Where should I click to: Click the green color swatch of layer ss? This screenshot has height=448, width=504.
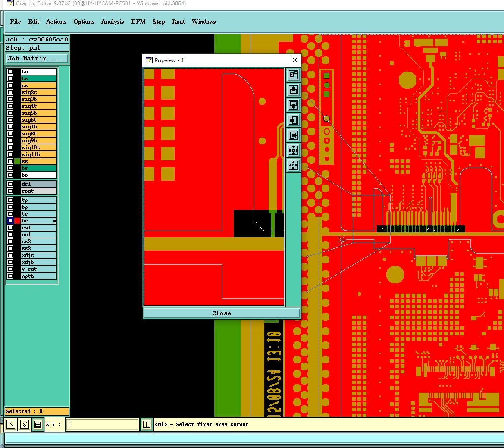(x=17, y=161)
